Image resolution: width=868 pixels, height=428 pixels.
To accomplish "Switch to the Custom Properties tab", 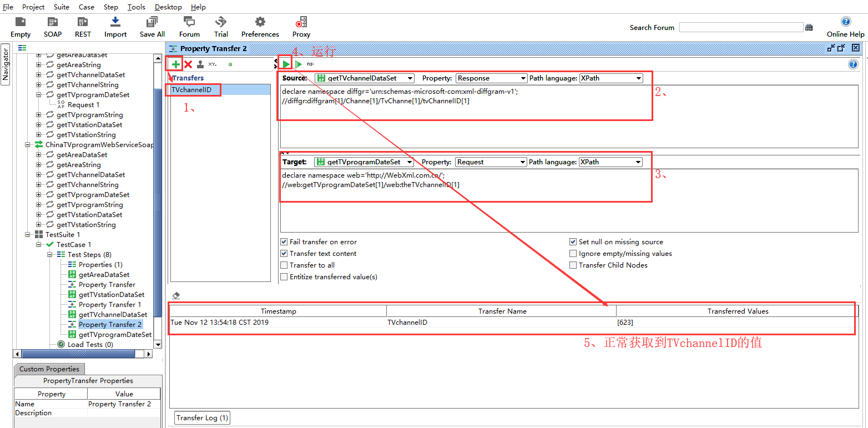I will (49, 369).
